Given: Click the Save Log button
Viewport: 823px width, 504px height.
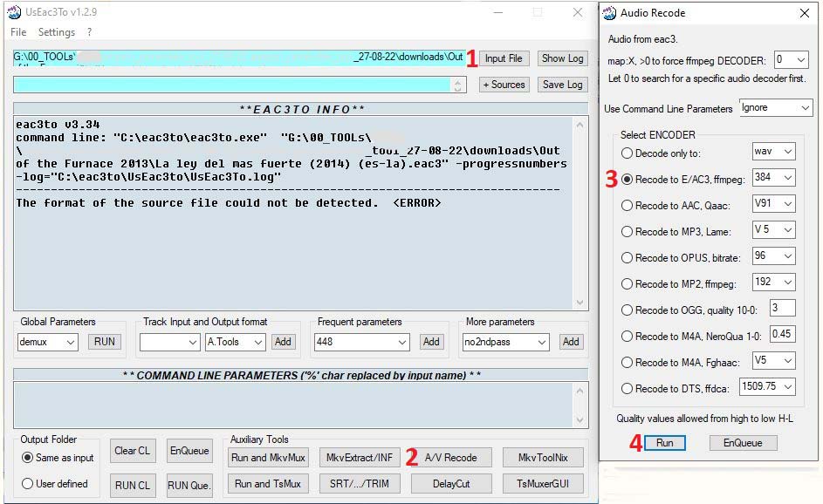Looking at the screenshot, I should [563, 85].
